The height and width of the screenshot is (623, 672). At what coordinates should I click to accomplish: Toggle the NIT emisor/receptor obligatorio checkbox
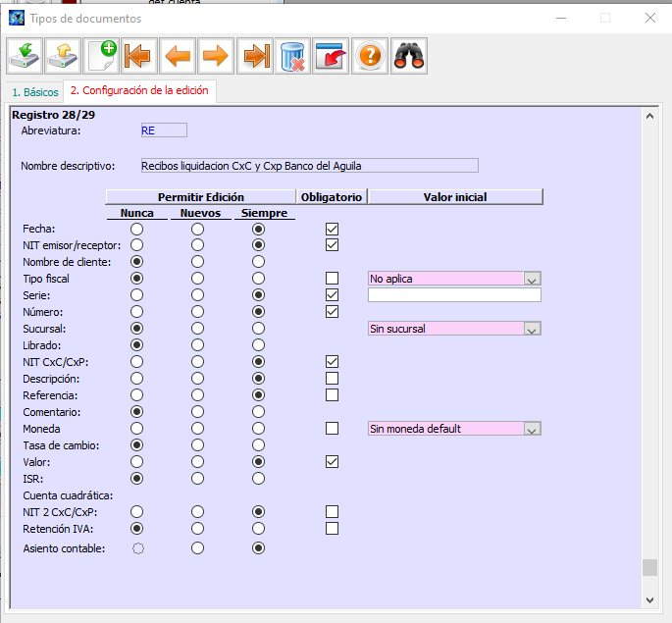click(332, 245)
